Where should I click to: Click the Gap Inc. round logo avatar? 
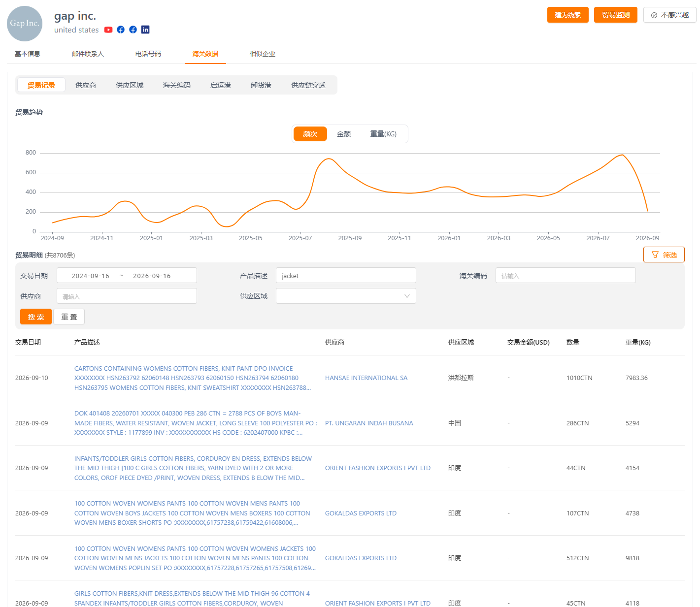(25, 24)
